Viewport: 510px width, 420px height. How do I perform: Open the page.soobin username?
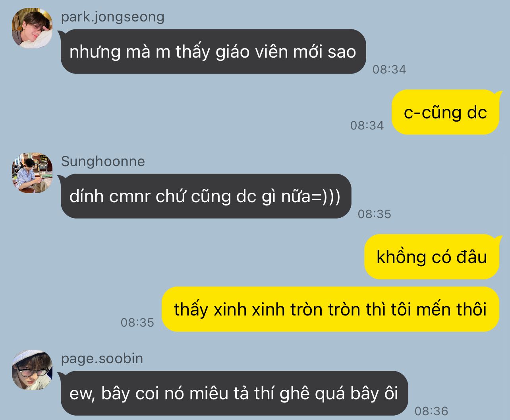pyautogui.click(x=102, y=358)
